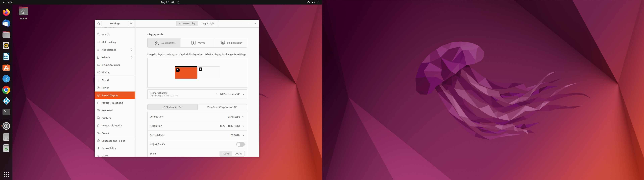Open the Settings hamburger menu
Image resolution: width=644 pixels, height=180 pixels.
pos(131,24)
